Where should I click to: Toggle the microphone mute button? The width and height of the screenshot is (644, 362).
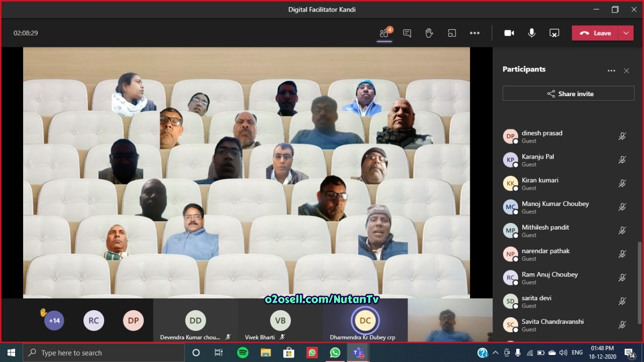click(x=532, y=33)
